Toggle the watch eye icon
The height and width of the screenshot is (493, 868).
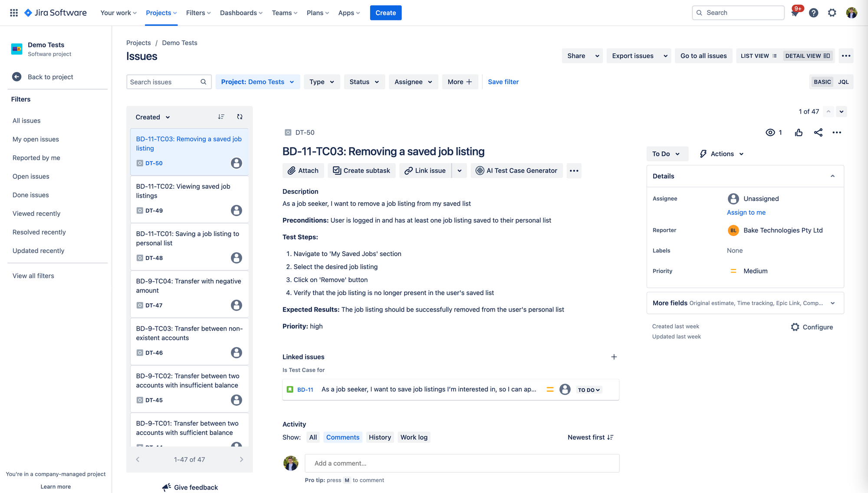click(x=770, y=133)
